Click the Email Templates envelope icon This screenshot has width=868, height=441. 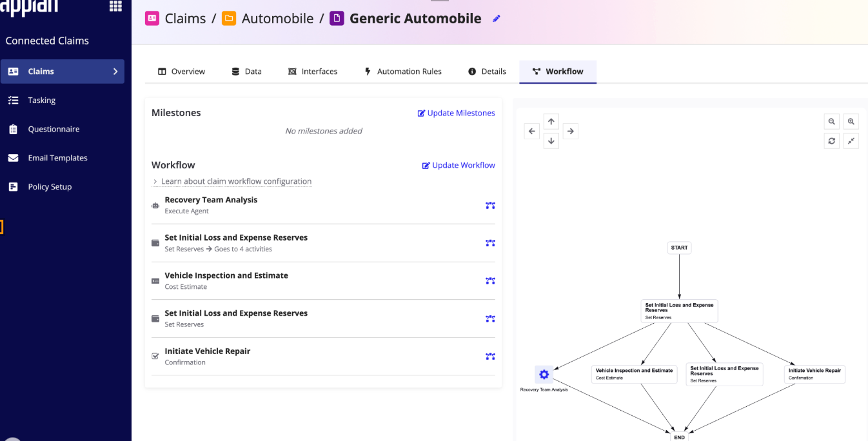tap(13, 158)
